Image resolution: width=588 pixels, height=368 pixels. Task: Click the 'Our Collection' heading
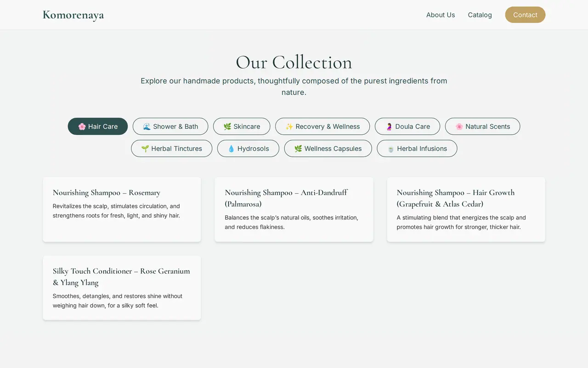(294, 62)
